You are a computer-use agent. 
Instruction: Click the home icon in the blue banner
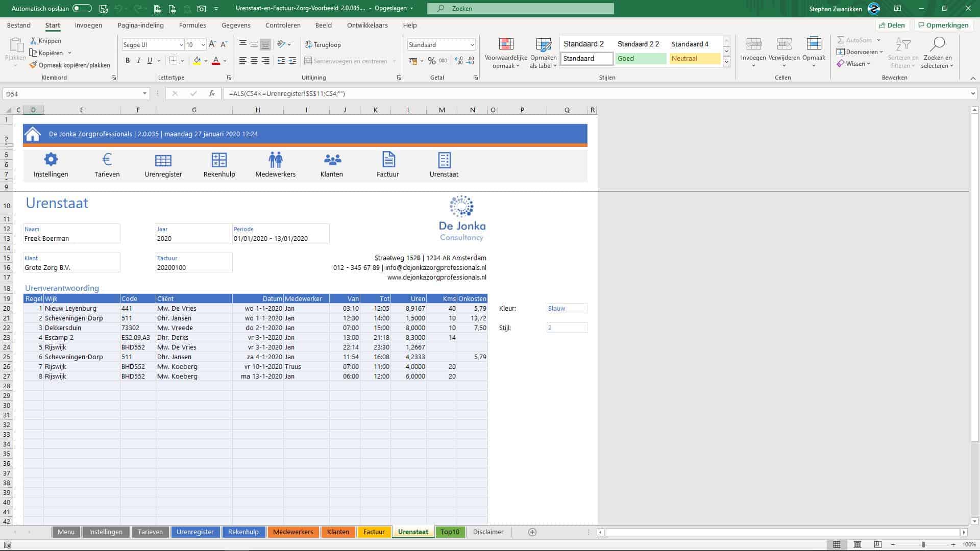(33, 134)
